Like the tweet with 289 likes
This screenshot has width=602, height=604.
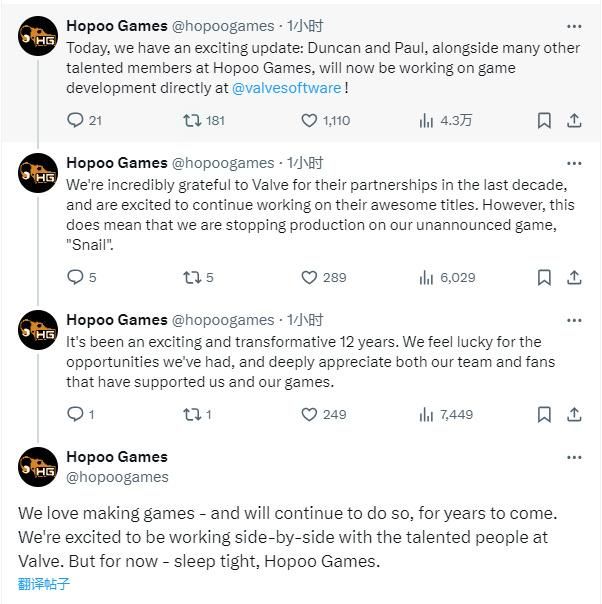310,277
